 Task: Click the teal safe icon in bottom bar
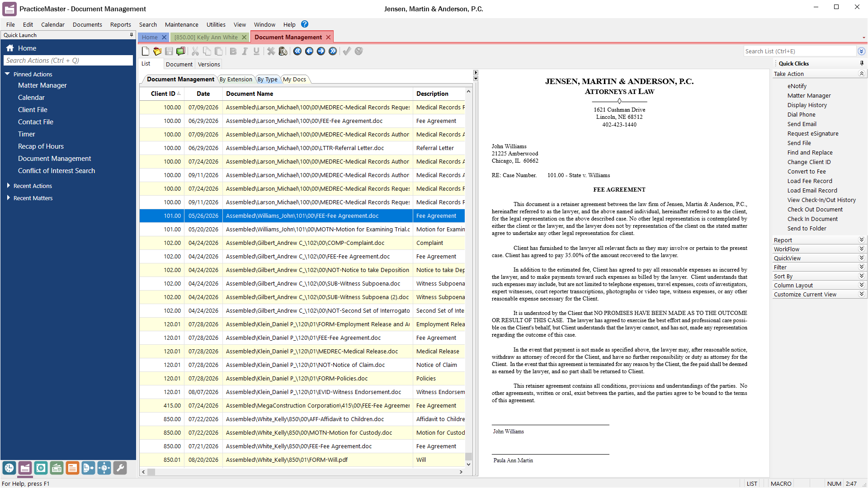click(x=41, y=468)
